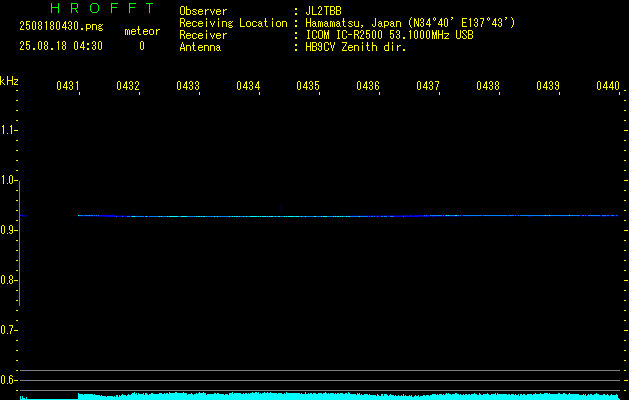Screen dimensions: 629x400
Task: Click the 0.7 kHz axis label
Action: (x=8, y=330)
